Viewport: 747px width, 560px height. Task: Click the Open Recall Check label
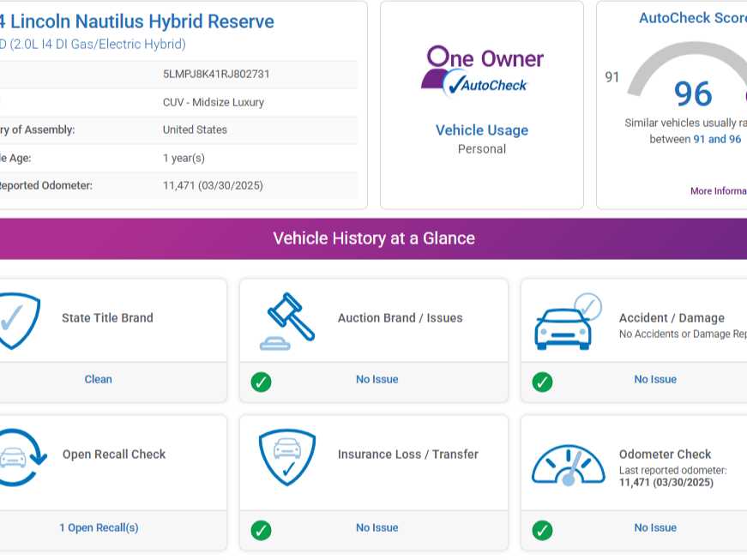click(x=114, y=455)
